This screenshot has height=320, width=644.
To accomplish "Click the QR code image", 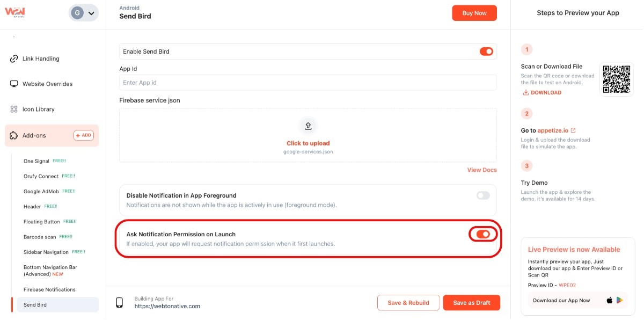I will point(616,79).
